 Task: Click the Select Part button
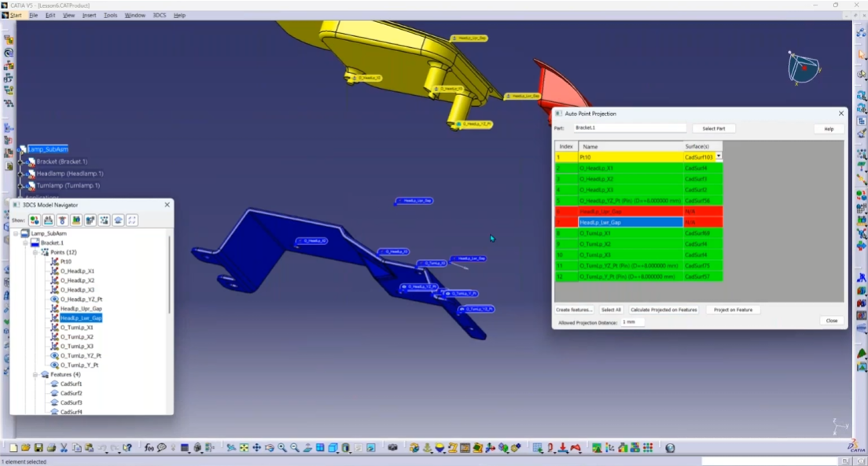pyautogui.click(x=713, y=128)
